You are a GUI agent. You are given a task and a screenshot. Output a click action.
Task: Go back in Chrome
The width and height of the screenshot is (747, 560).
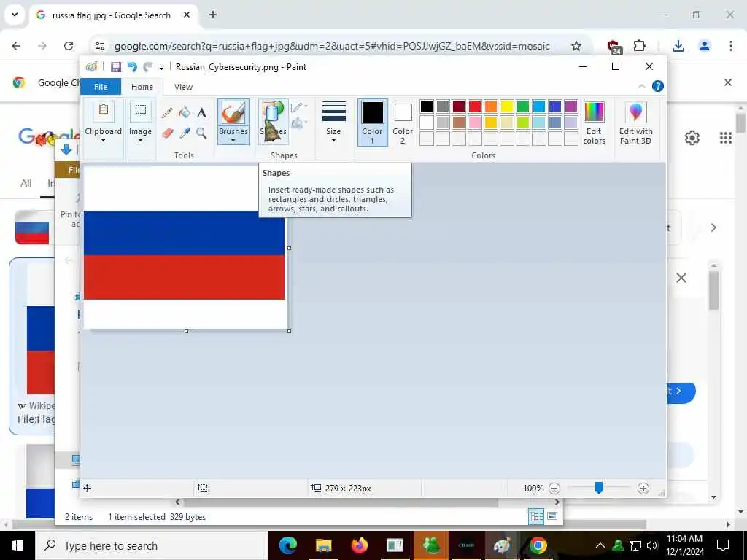pyautogui.click(x=16, y=46)
